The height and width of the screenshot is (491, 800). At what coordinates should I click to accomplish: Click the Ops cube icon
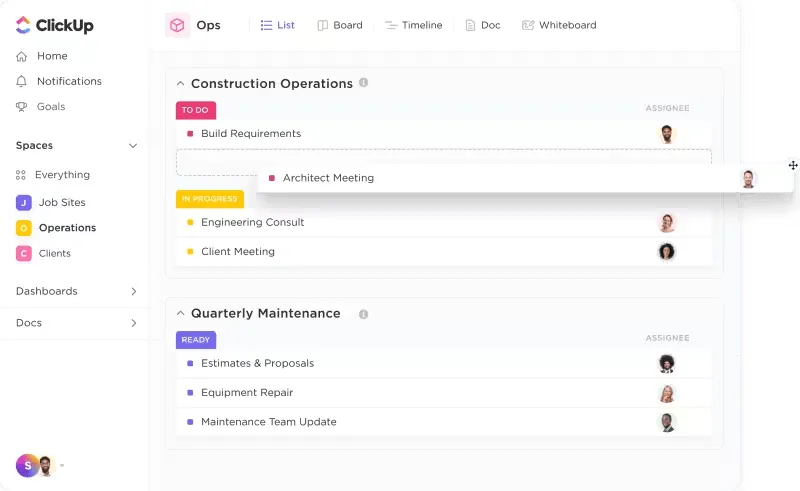[177, 25]
